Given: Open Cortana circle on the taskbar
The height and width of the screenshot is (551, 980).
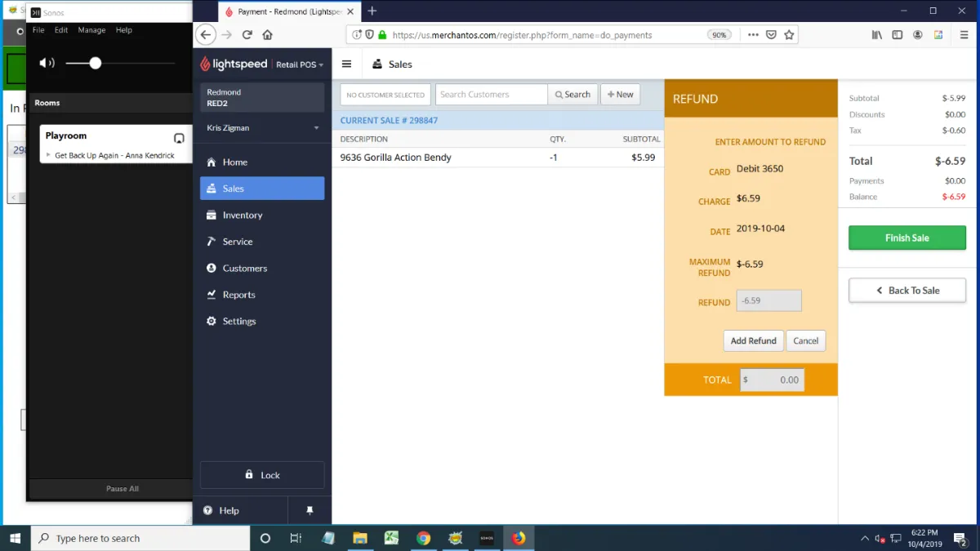Looking at the screenshot, I should (265, 538).
